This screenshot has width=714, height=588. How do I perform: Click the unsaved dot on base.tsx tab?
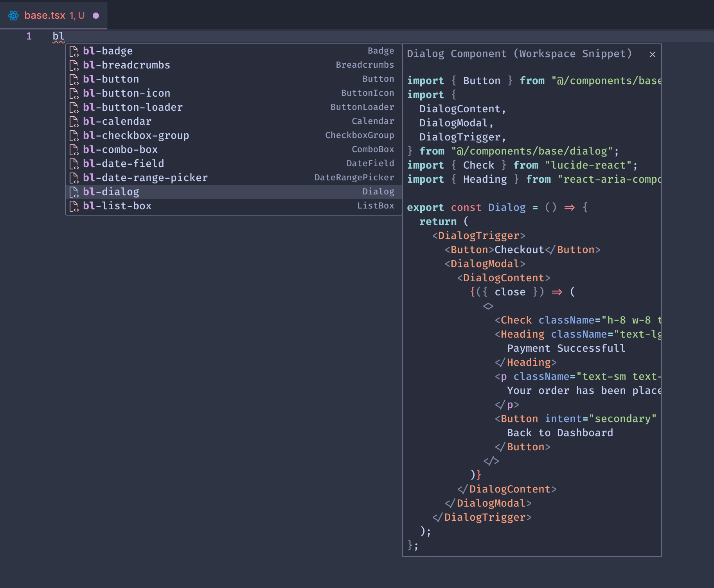click(96, 16)
